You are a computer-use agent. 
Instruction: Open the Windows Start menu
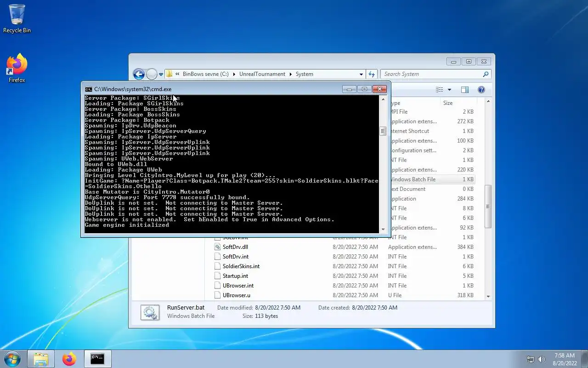coord(12,359)
